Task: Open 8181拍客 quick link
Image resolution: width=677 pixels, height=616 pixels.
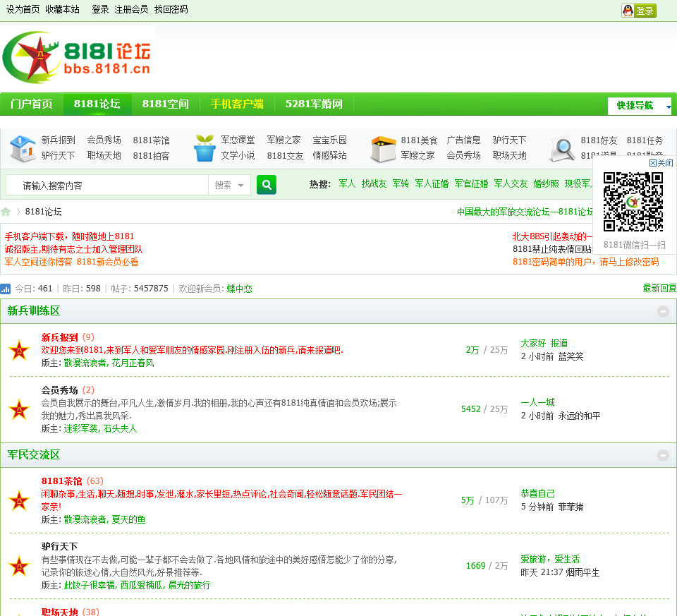Action: (151, 155)
